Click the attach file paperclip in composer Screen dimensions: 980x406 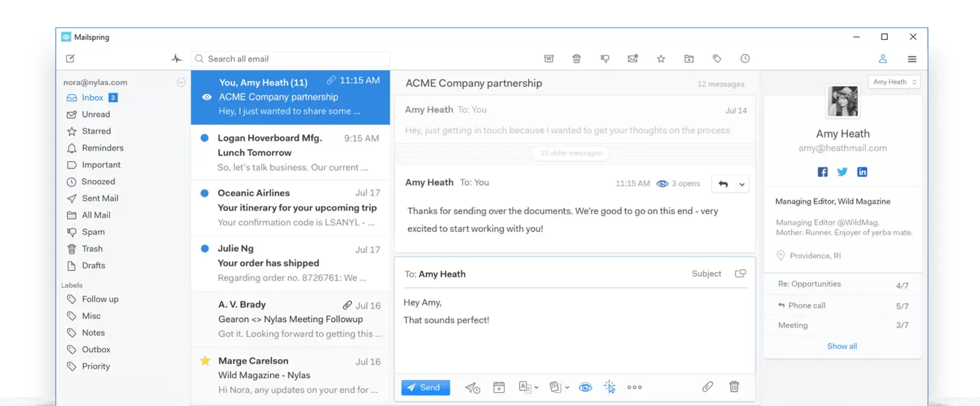point(708,387)
